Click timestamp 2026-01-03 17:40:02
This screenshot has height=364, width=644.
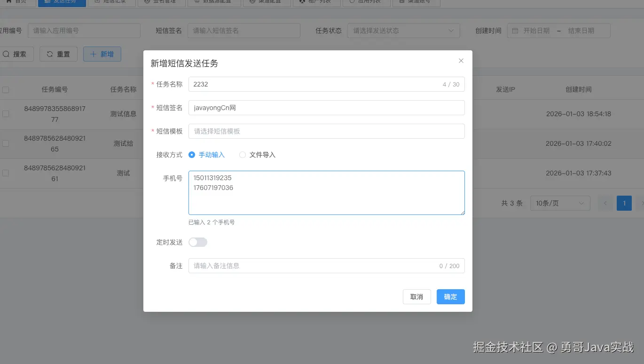point(579,143)
